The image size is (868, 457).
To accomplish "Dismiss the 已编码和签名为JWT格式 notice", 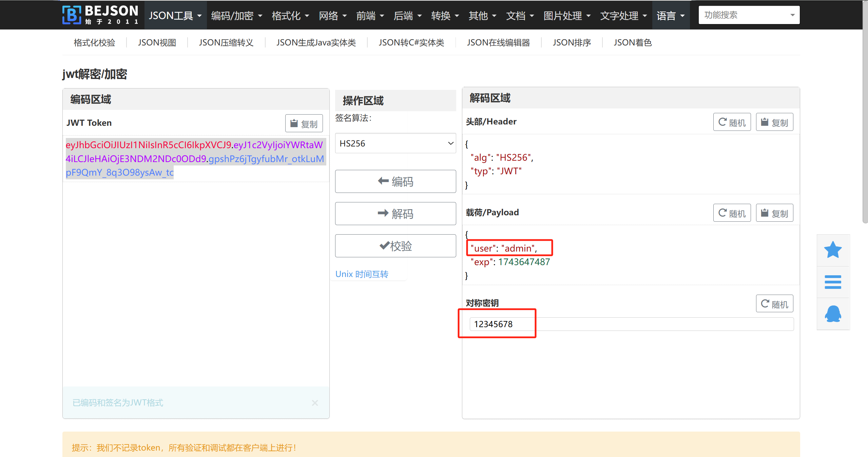I will [315, 403].
